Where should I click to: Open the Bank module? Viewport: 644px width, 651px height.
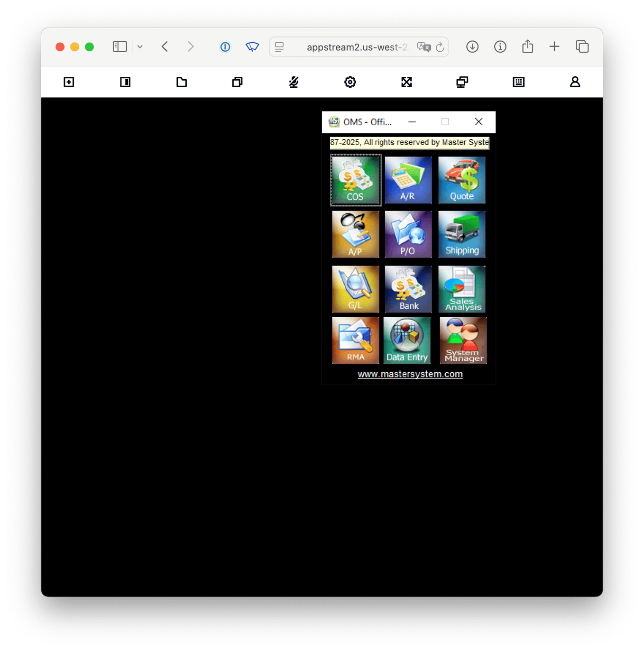click(408, 289)
